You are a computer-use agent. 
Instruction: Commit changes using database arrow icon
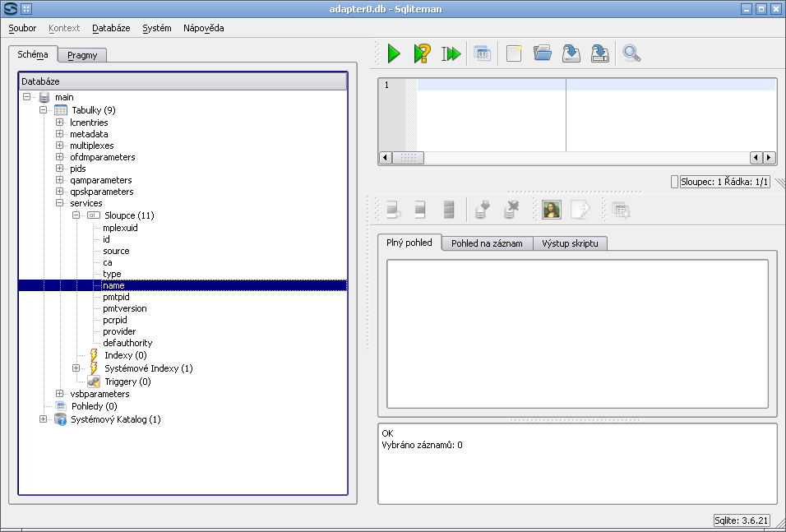tap(483, 210)
